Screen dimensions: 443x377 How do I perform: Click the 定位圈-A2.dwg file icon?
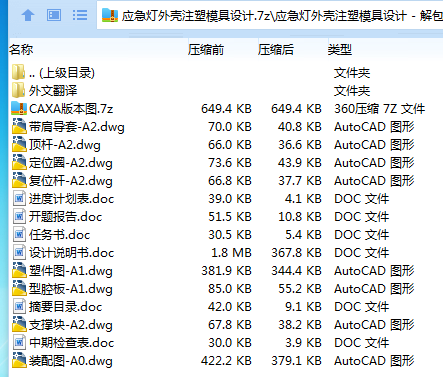(19, 162)
